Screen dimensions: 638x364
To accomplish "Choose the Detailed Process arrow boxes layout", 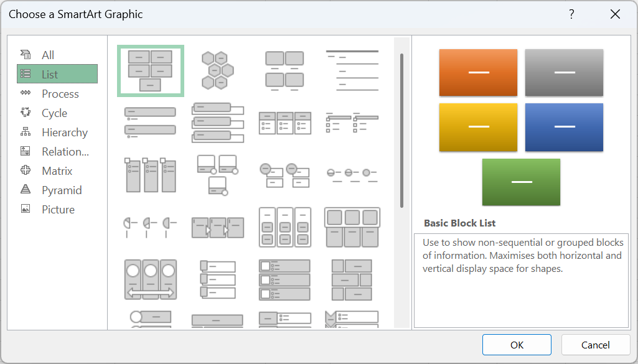I will [x=218, y=227].
